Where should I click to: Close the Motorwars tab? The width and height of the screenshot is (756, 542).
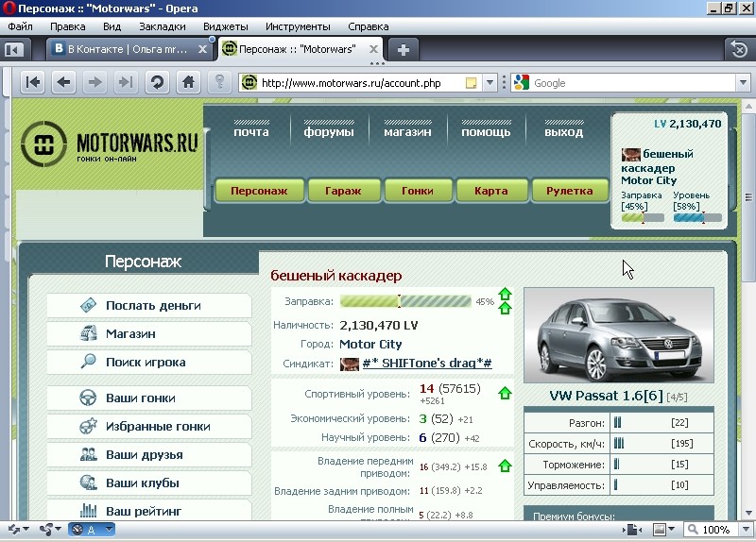click(373, 49)
